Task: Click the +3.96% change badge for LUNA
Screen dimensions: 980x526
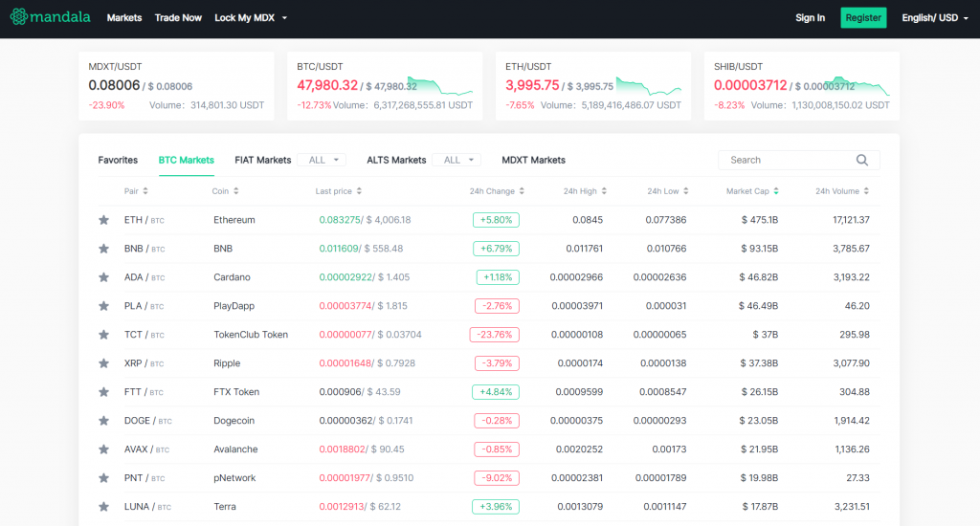Action: click(496, 507)
